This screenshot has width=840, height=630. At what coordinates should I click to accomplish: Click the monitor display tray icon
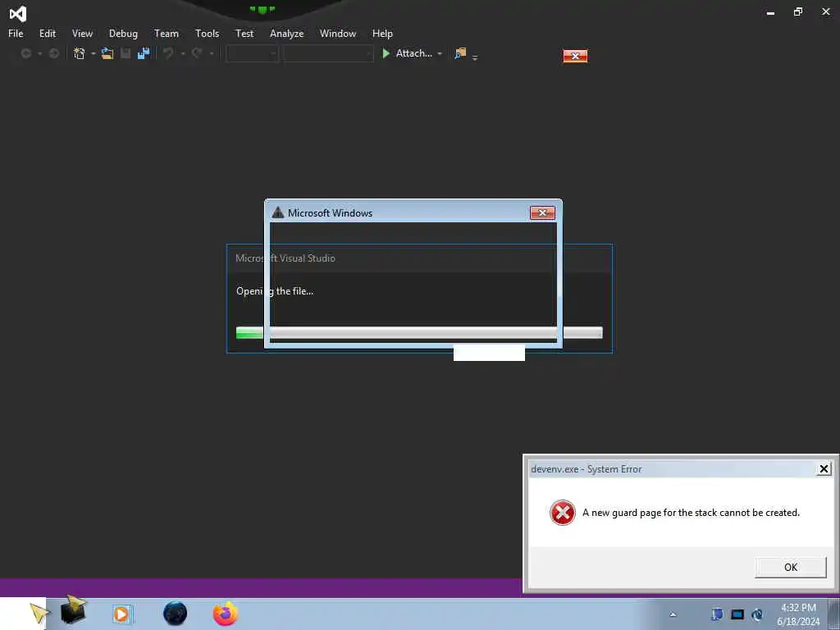pyautogui.click(x=737, y=614)
